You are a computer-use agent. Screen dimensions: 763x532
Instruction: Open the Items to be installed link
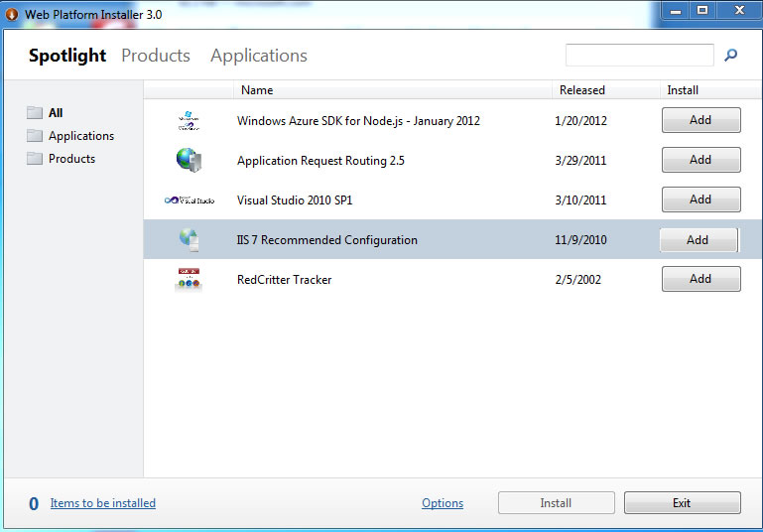[102, 503]
